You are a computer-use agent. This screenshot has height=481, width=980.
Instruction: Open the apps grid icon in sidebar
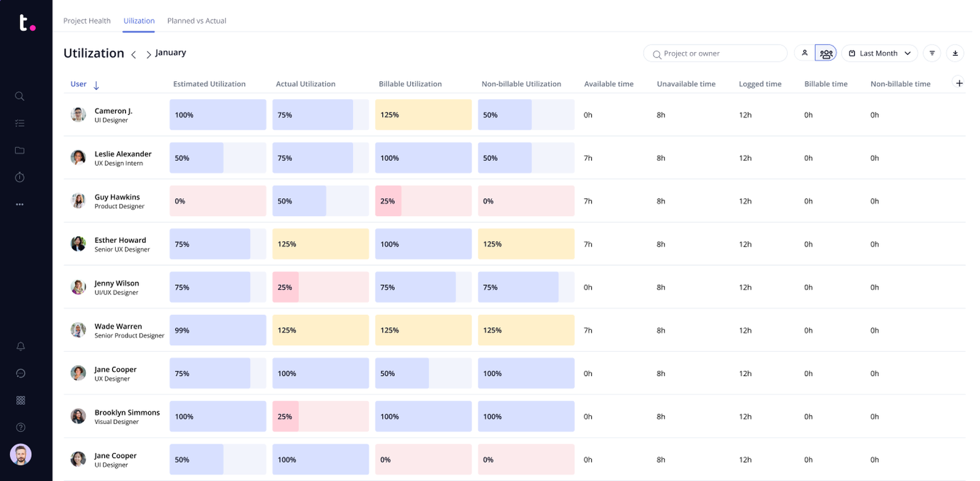click(x=20, y=400)
